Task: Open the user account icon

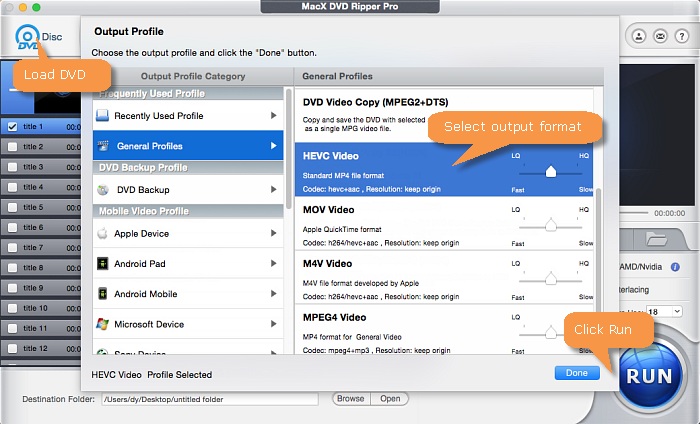Action: (639, 36)
